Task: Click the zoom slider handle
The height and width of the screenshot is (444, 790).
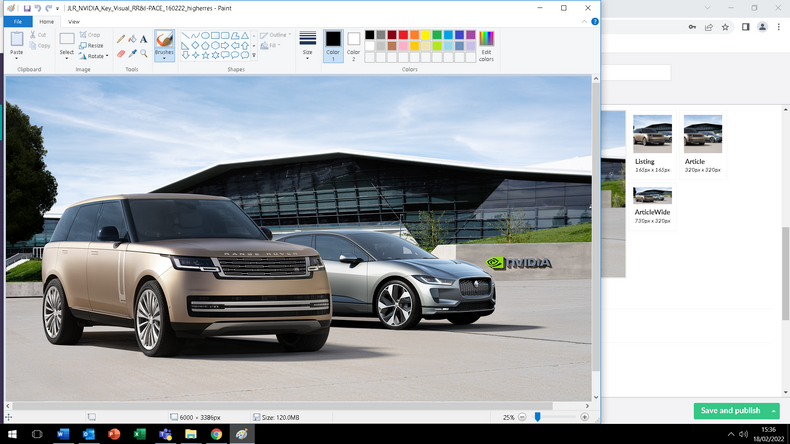Action: (538, 417)
